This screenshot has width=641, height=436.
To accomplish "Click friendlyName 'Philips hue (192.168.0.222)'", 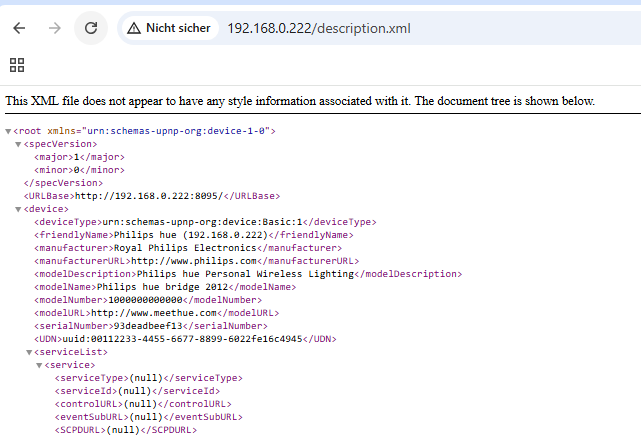I will pyautogui.click(x=190, y=235).
